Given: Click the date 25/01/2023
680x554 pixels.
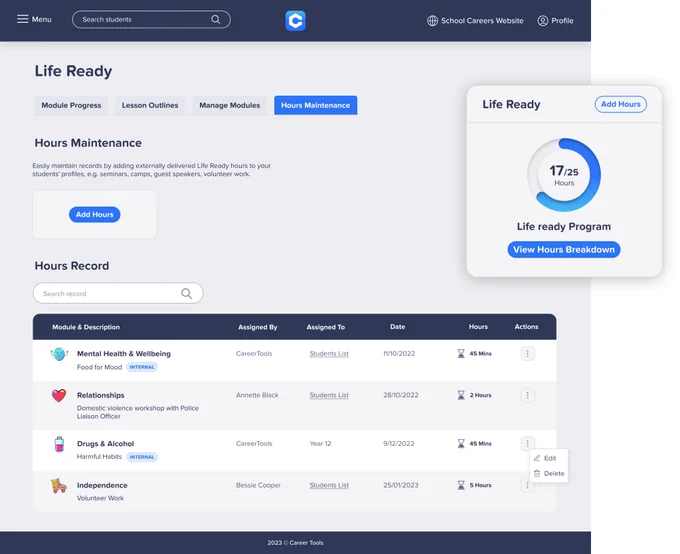Looking at the screenshot, I should [401, 485].
